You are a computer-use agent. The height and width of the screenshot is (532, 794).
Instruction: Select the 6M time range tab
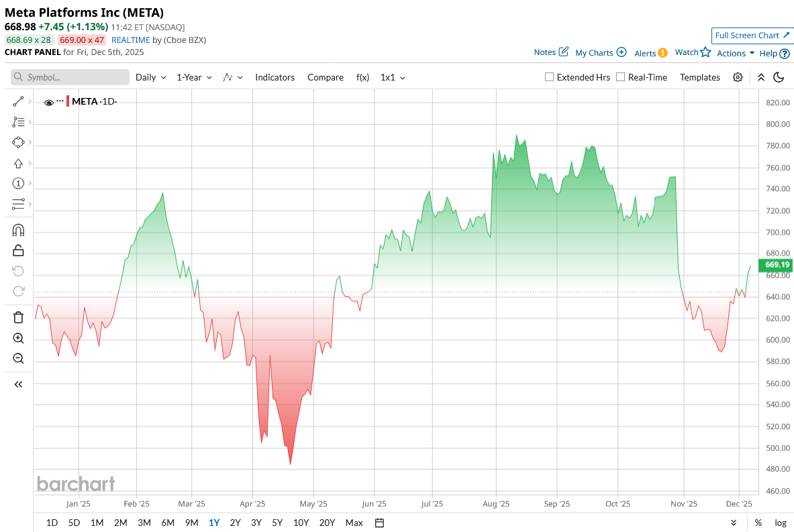coord(168,523)
